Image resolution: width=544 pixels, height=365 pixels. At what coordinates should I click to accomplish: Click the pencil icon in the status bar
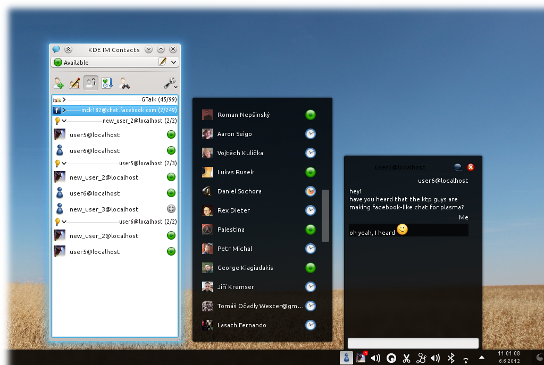click(162, 62)
